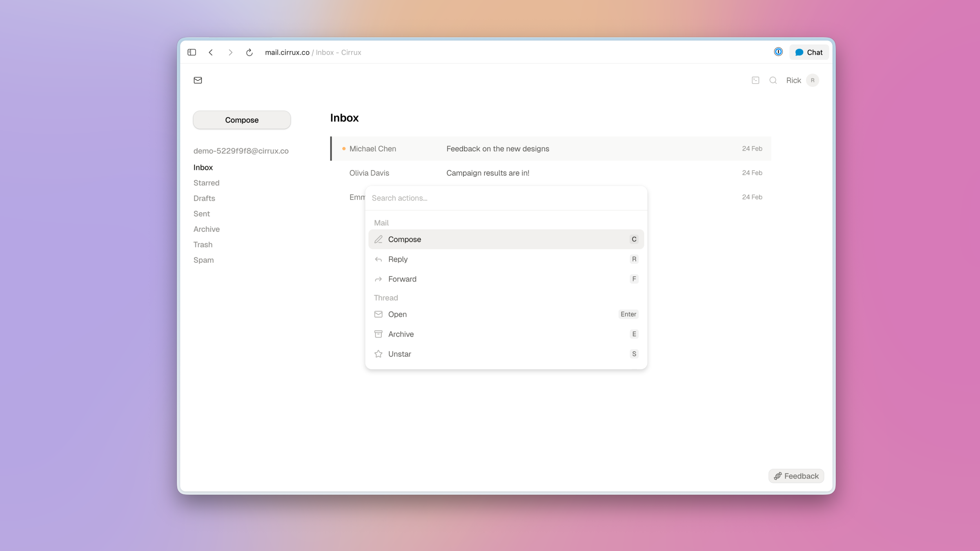Click the search magnifier icon
Screen dimensions: 980x551
(773, 80)
